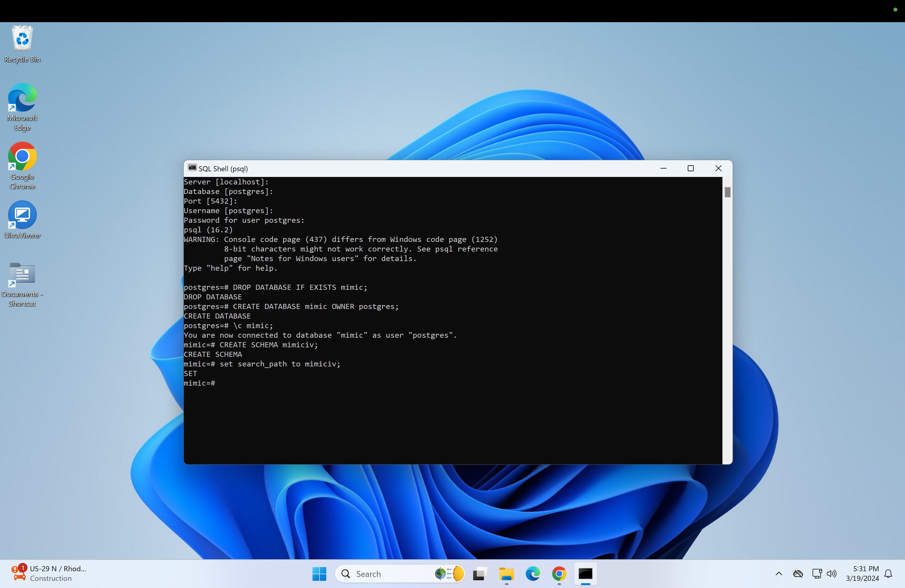Open the volume control in tray
The width and height of the screenshot is (905, 588).
point(832,574)
